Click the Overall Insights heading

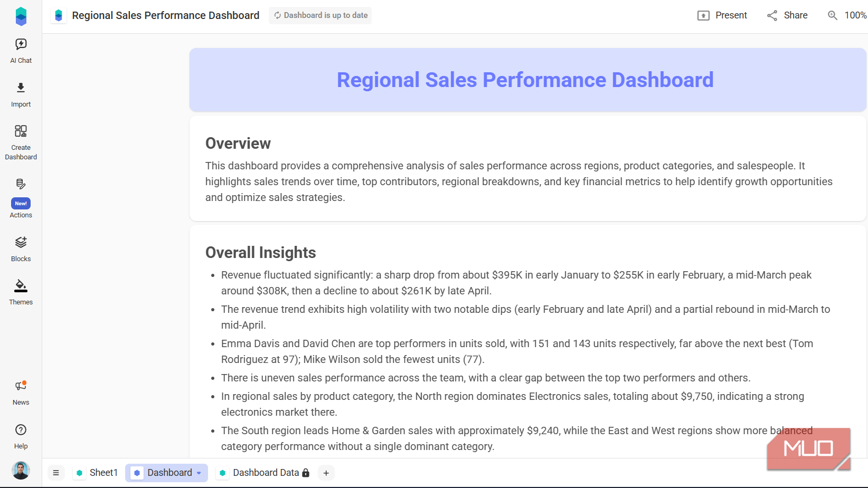261,253
